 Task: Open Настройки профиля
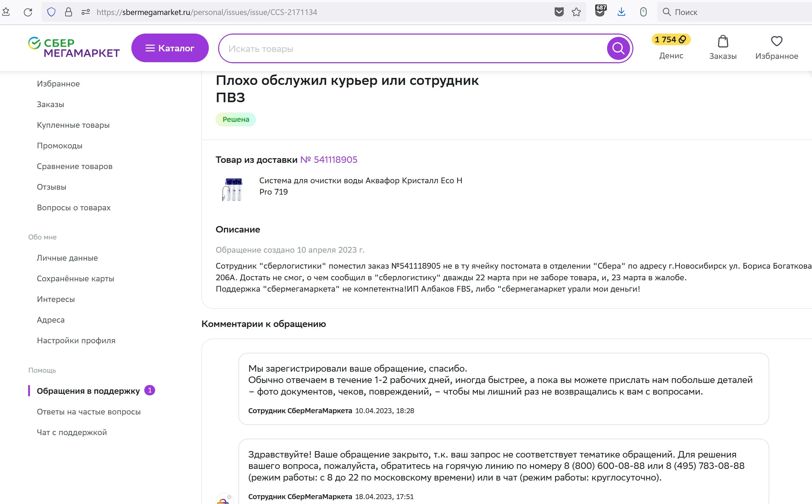coord(76,341)
